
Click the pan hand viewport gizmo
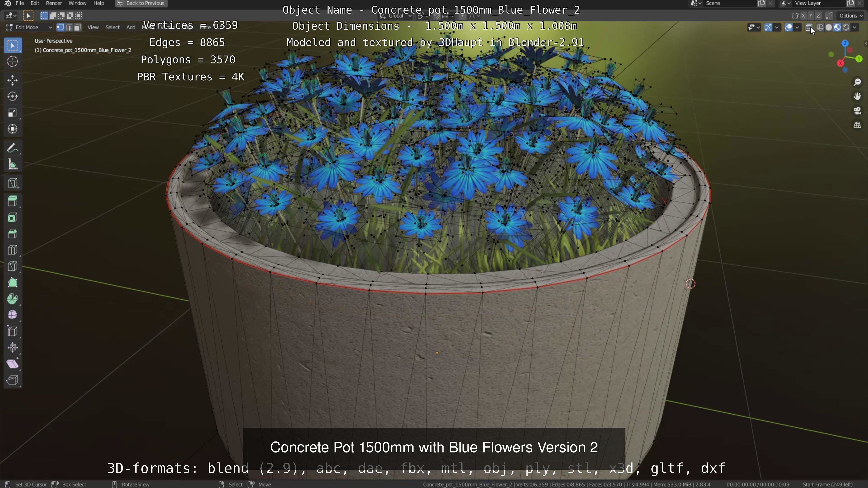pos(857,97)
